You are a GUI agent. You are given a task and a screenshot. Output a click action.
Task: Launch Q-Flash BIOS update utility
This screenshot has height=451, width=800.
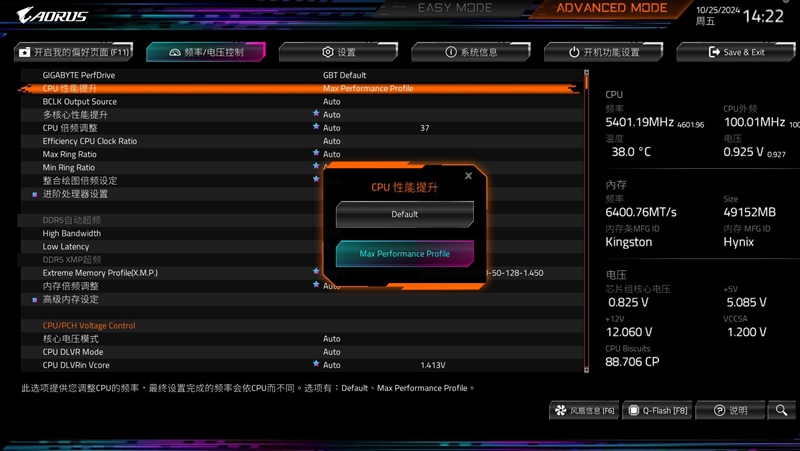click(658, 411)
